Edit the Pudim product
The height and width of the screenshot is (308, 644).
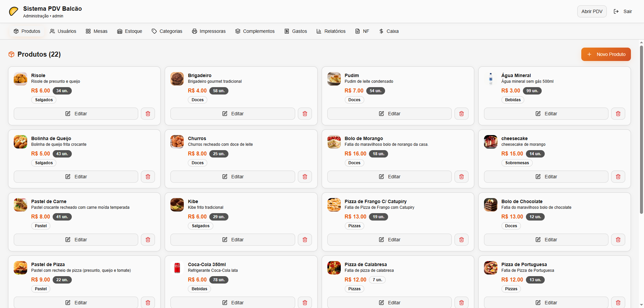[x=389, y=114]
